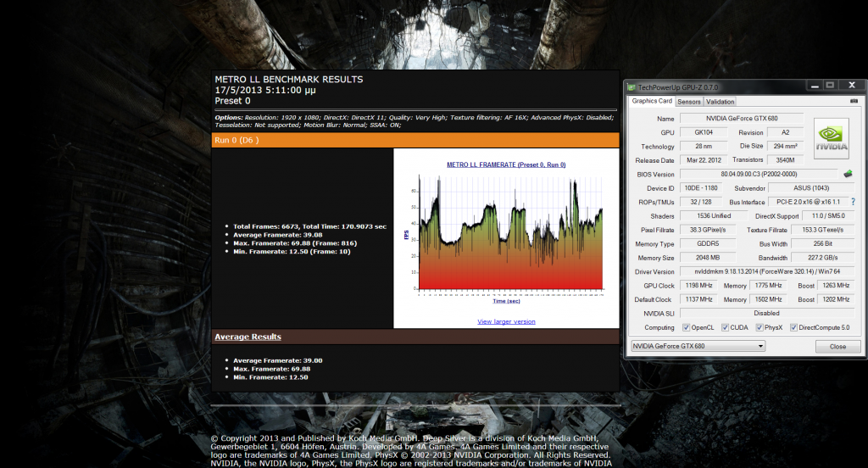
Task: Click the GPU-Z Close button
Action: click(x=837, y=347)
